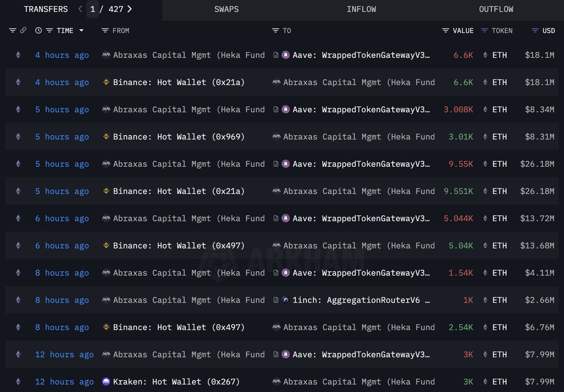Image resolution: width=564 pixels, height=392 pixels.
Task: Click the Abraxas icon in FROM of the 5.044K row
Action: [x=106, y=219]
